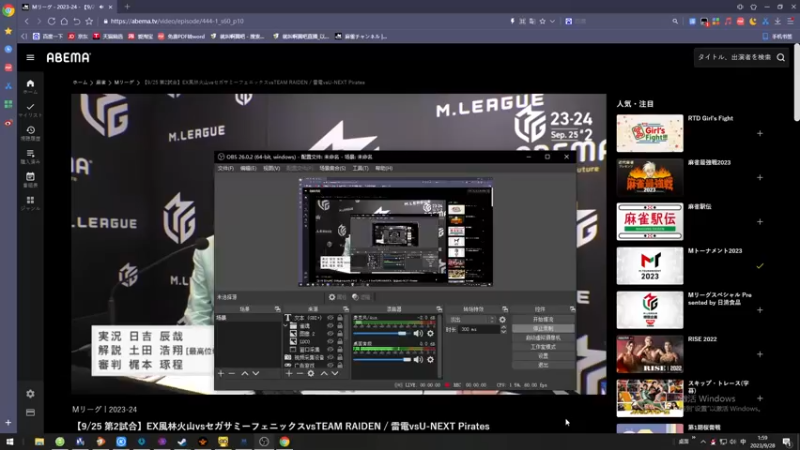Go to Home in ABEMA sidebar

tap(30, 86)
